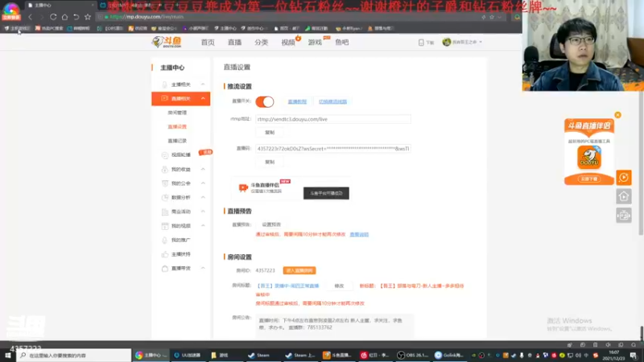Image resolution: width=644 pixels, height=362 pixels.
Task: Copy the stream key with 复制 button
Action: tap(270, 162)
